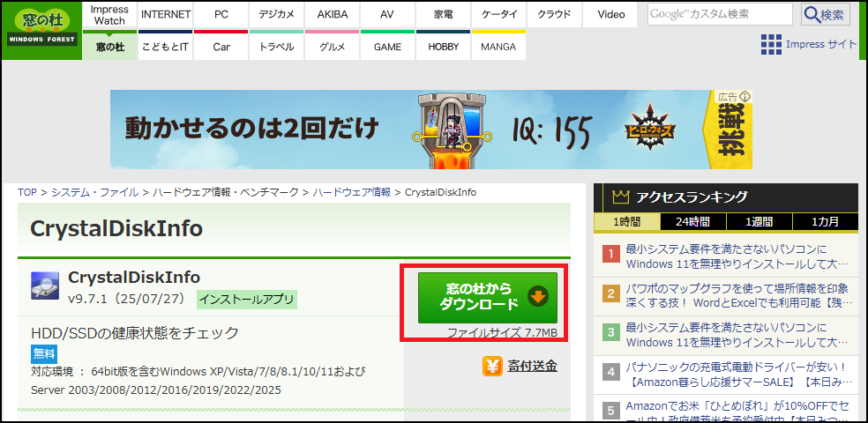Click the crown icon in アクセスランキング header
Image resolution: width=868 pixels, height=423 pixels.
[620, 197]
